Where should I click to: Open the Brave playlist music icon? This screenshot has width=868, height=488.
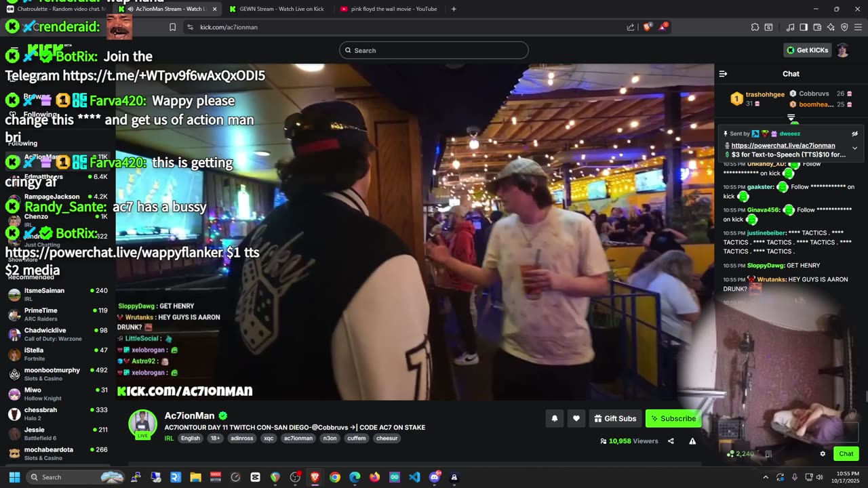(790, 27)
